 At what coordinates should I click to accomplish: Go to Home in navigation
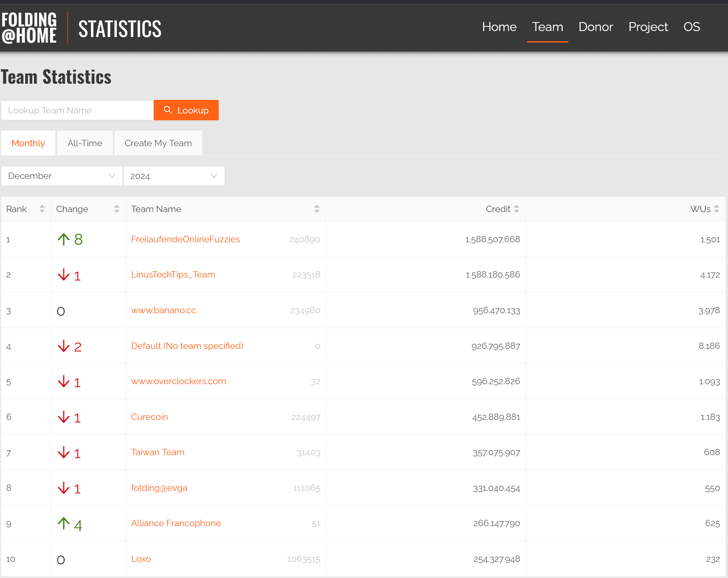coord(499,27)
